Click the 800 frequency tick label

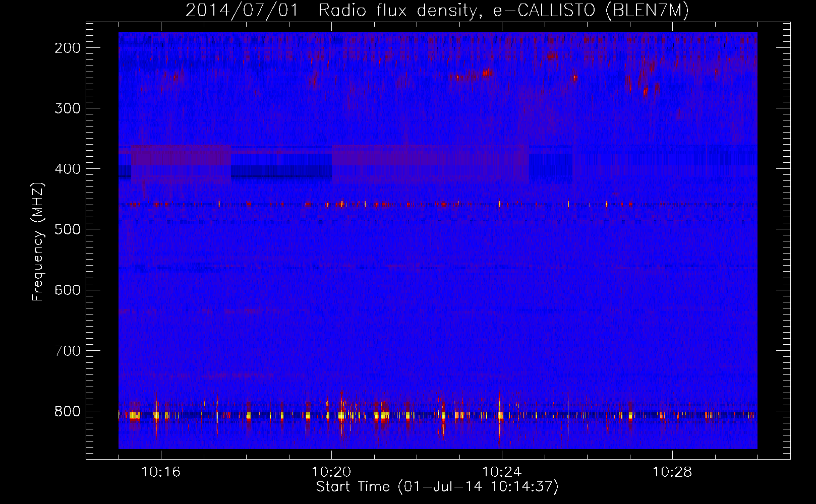68,411
